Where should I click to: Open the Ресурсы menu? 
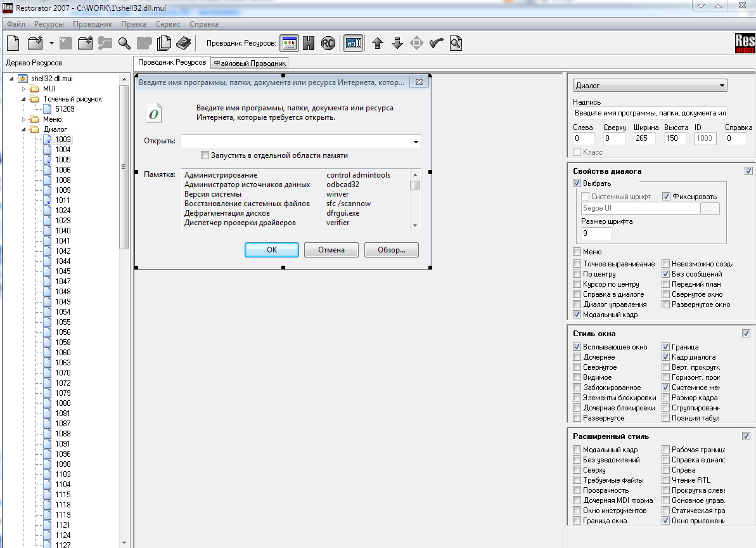pyautogui.click(x=49, y=24)
